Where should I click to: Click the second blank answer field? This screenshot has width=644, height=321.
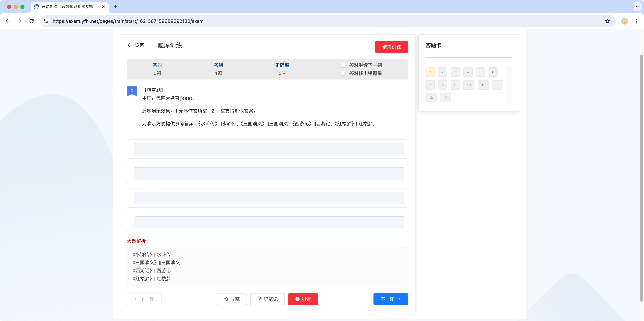[269, 174]
